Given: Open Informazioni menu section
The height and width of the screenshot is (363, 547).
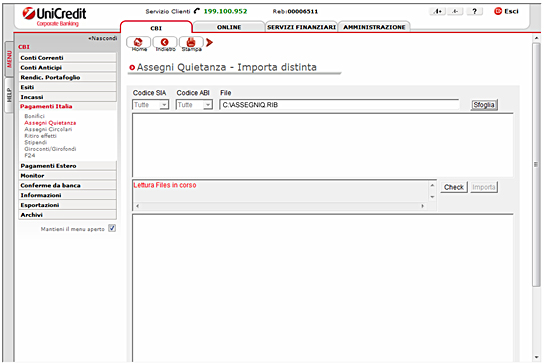Looking at the screenshot, I should [x=67, y=195].
